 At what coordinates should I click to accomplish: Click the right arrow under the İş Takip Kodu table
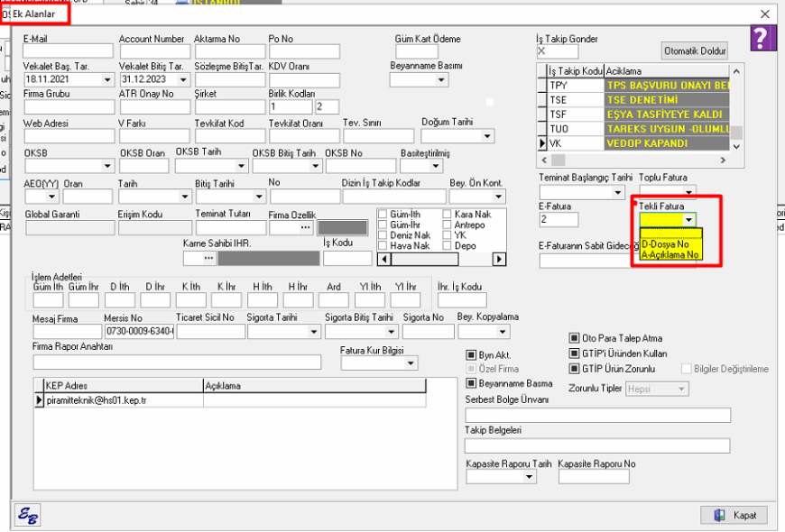point(723,161)
